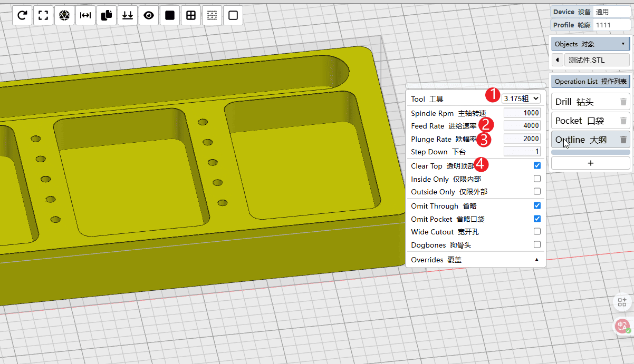The height and width of the screenshot is (364, 634).
Task: Enable the Inside Only checkbox
Action: pyautogui.click(x=537, y=179)
